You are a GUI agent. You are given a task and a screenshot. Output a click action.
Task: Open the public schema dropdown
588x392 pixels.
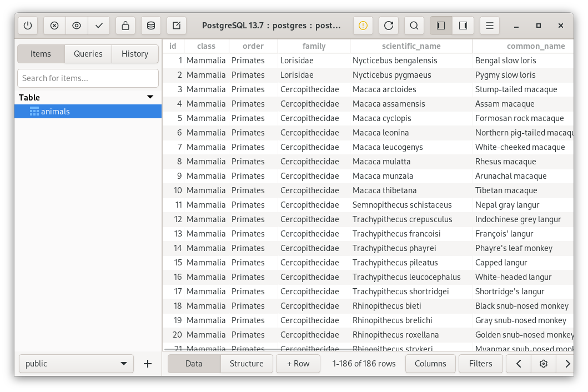pos(76,364)
